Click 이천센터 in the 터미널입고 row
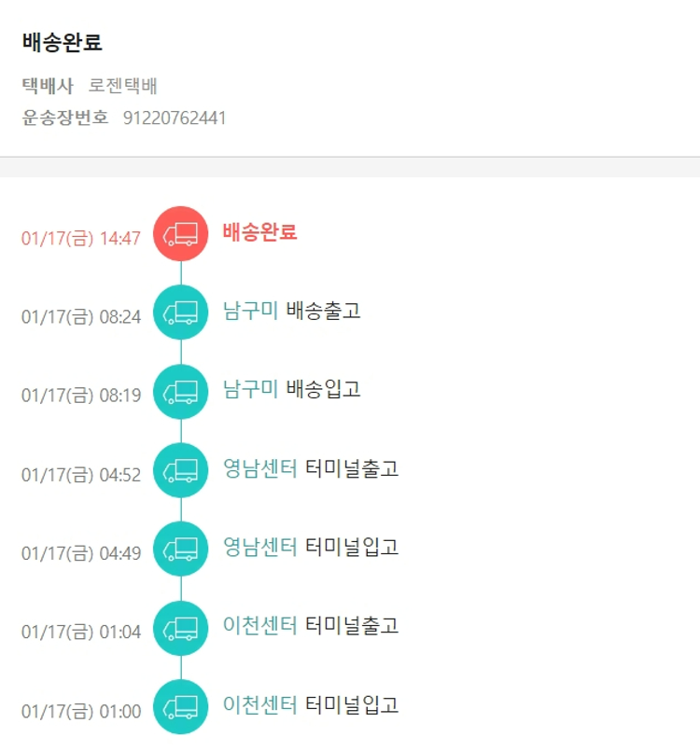700x751 pixels. click(x=260, y=705)
